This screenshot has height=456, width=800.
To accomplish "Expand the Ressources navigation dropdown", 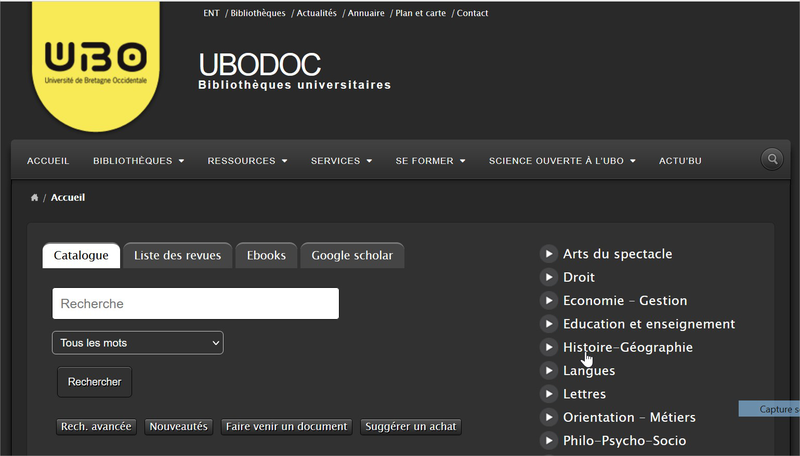I will pos(247,161).
